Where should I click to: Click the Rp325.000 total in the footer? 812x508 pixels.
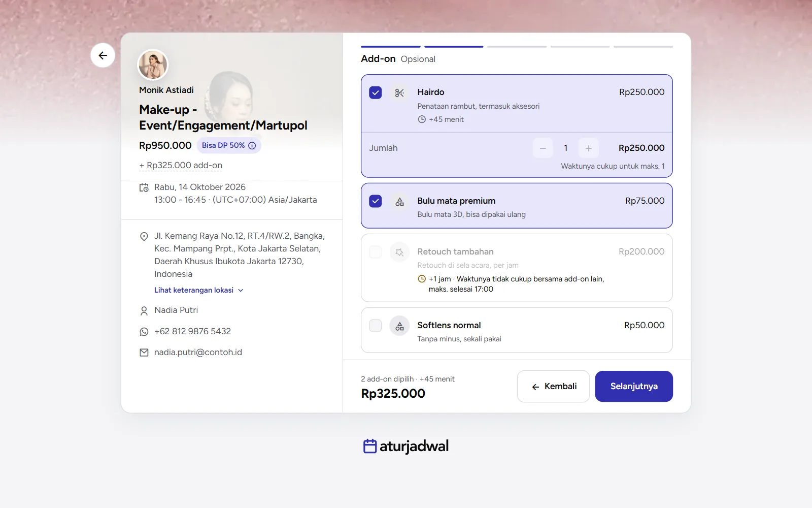[x=393, y=394]
